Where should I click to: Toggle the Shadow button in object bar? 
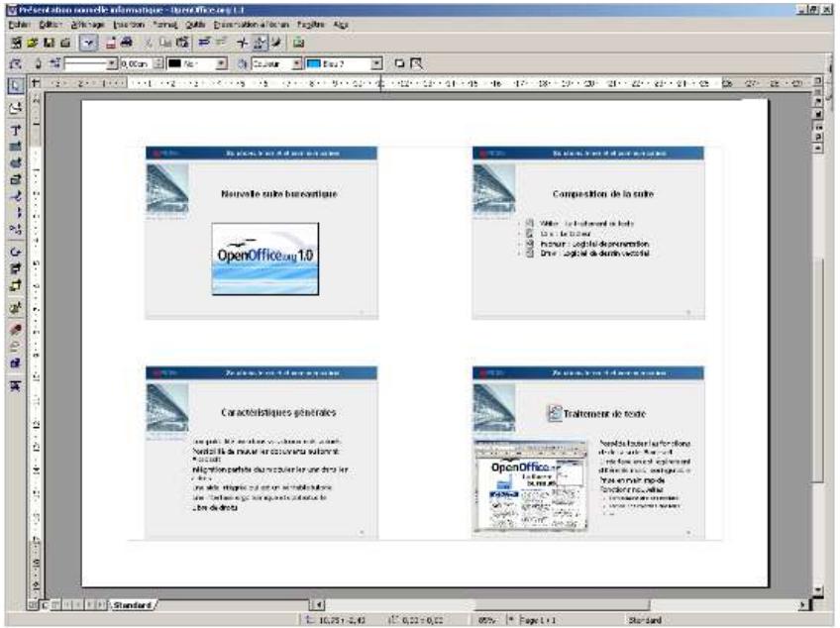pos(399,63)
